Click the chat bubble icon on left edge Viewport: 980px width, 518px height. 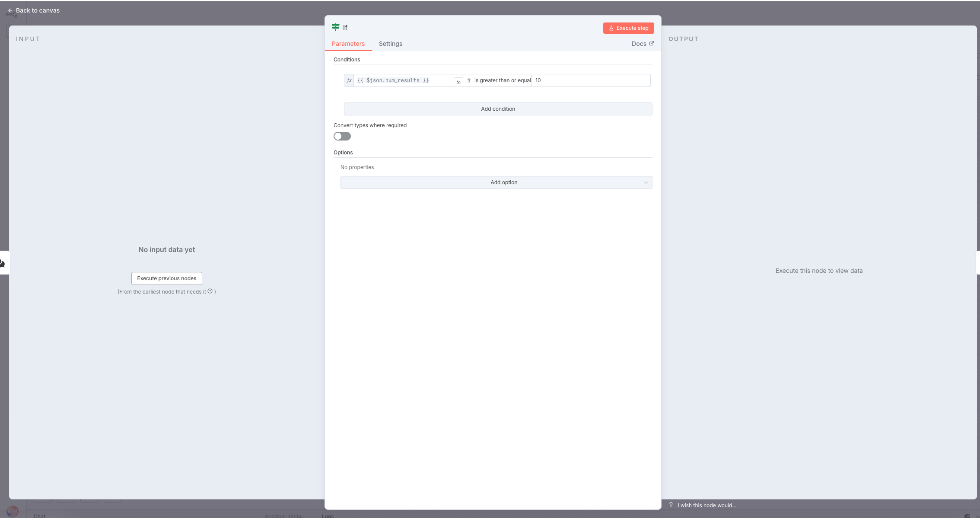pyautogui.click(x=3, y=263)
